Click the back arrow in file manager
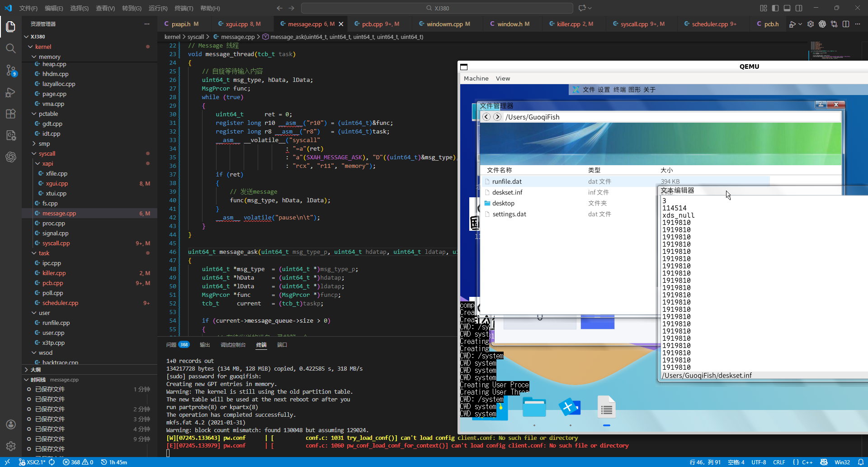The height and width of the screenshot is (467, 868). coord(486,117)
